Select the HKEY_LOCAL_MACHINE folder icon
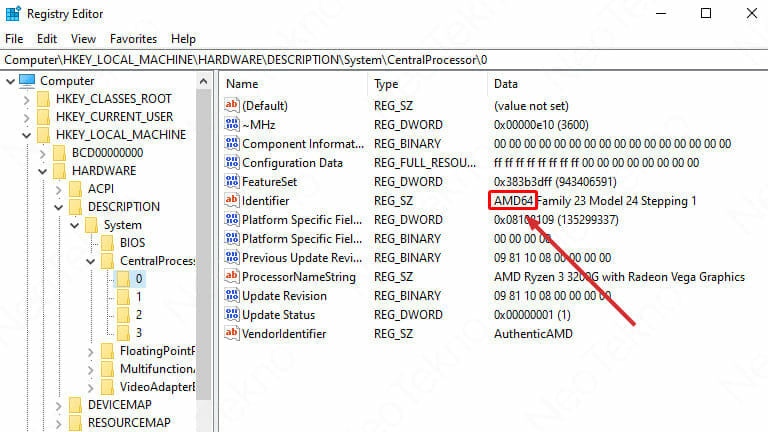This screenshot has width=768, height=432. 44,135
